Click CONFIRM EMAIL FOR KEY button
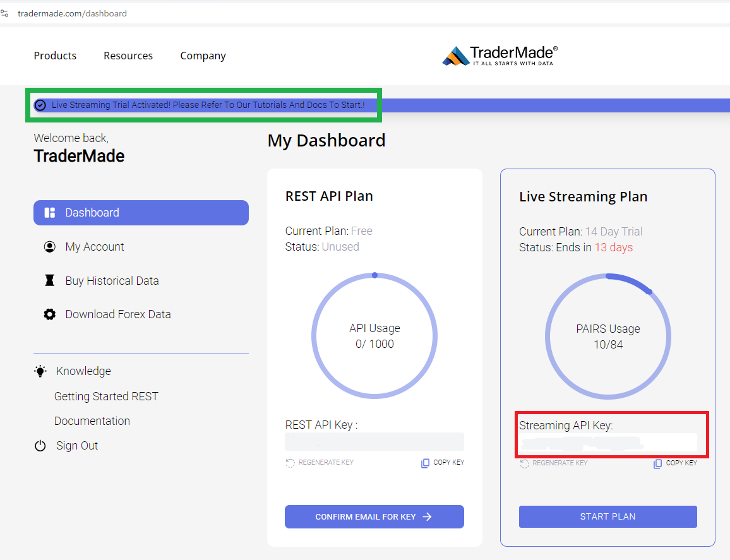The image size is (730, 560). point(374,516)
